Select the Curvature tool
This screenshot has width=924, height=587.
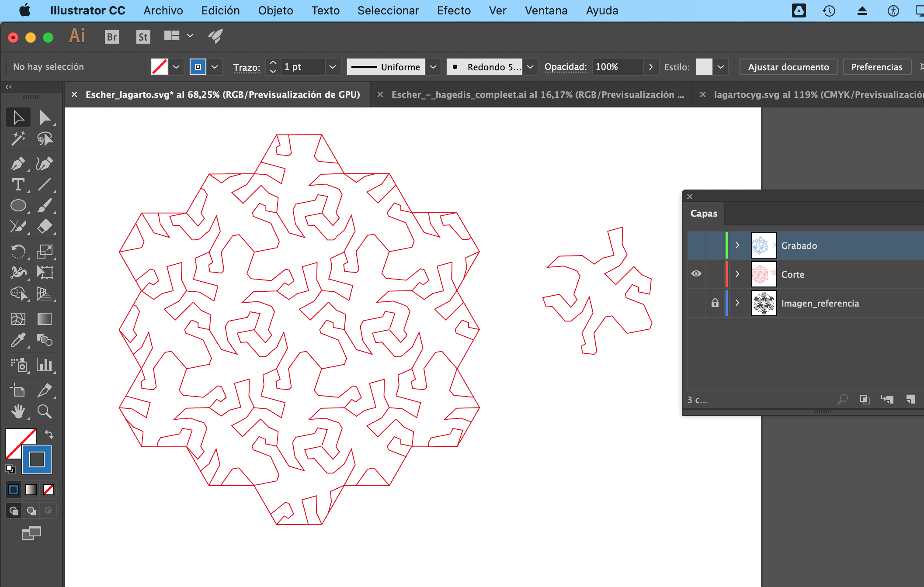[45, 164]
